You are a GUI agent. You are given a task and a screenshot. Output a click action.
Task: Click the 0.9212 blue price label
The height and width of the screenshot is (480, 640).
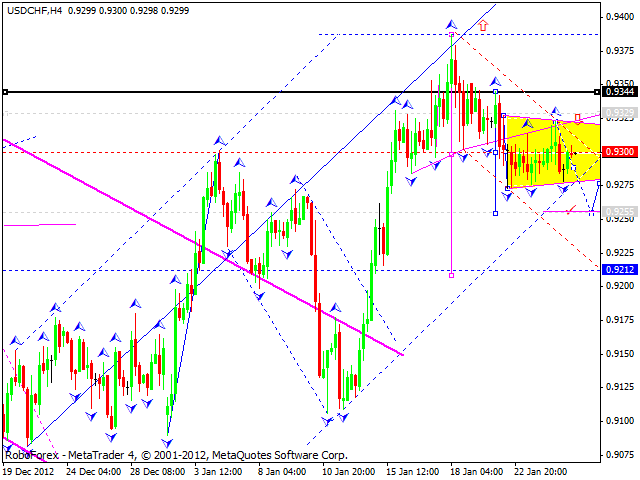(620, 269)
